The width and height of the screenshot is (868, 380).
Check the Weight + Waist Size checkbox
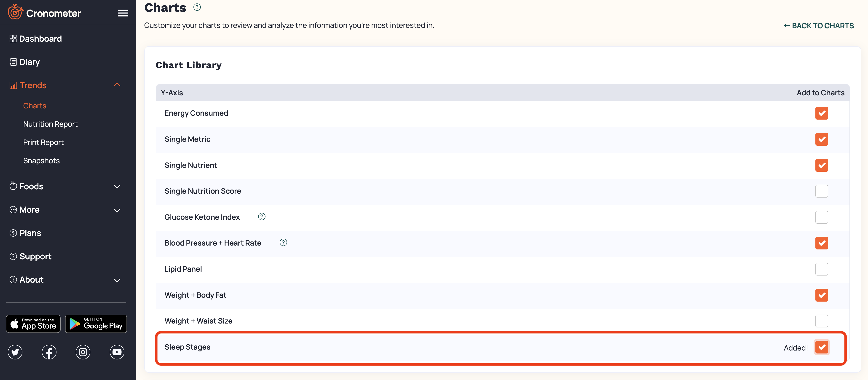coord(822,321)
